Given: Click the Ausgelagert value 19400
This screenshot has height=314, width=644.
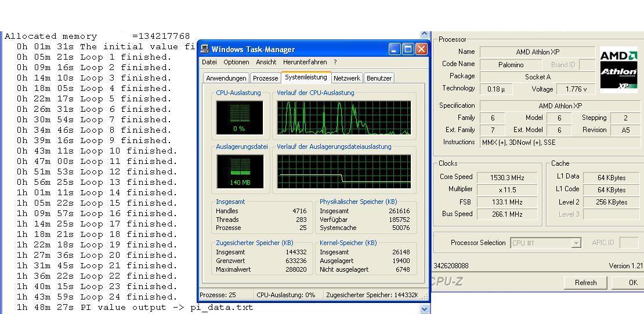Looking at the screenshot, I should tap(401, 261).
